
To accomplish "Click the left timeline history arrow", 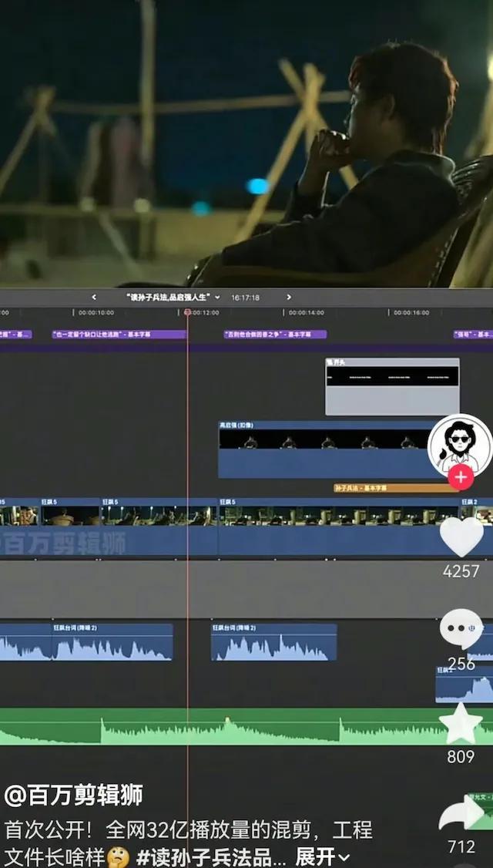I will 94,298.
